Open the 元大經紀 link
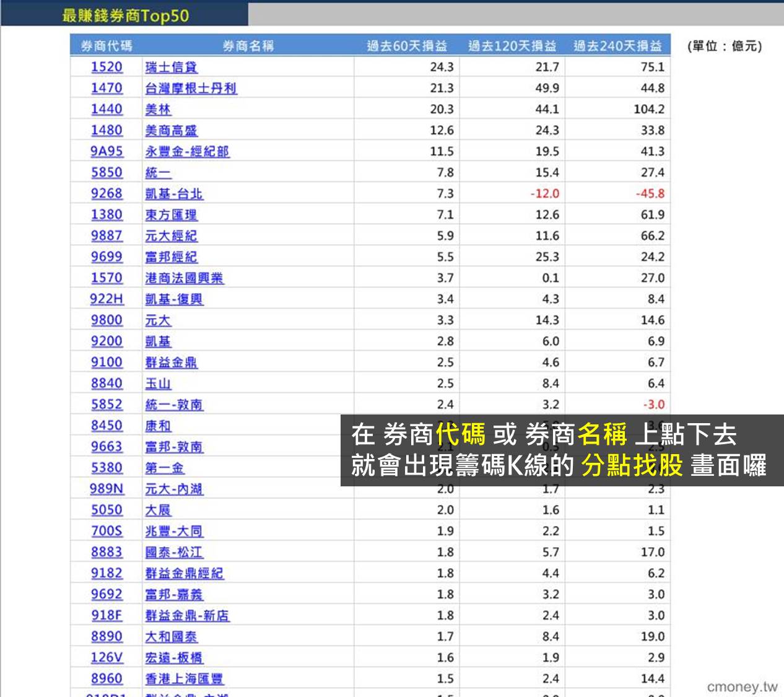The image size is (784, 697). [171, 236]
